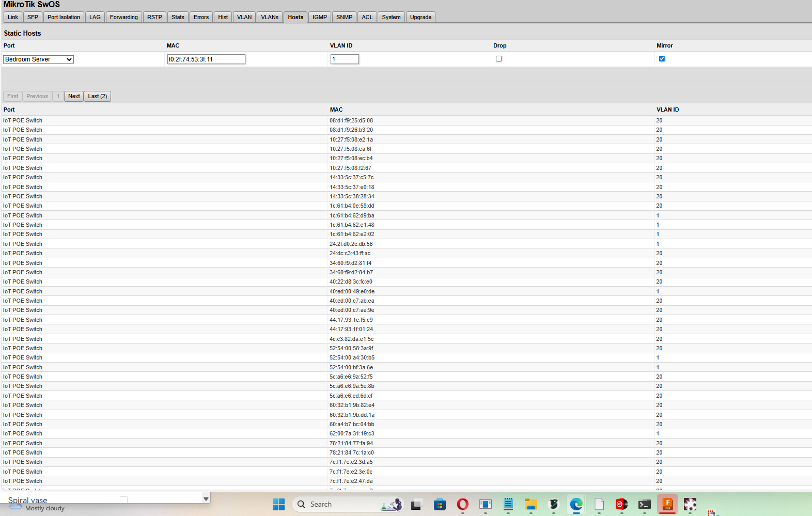
Task: Open the puzzle piece taskbar icon
Action: tap(690, 504)
